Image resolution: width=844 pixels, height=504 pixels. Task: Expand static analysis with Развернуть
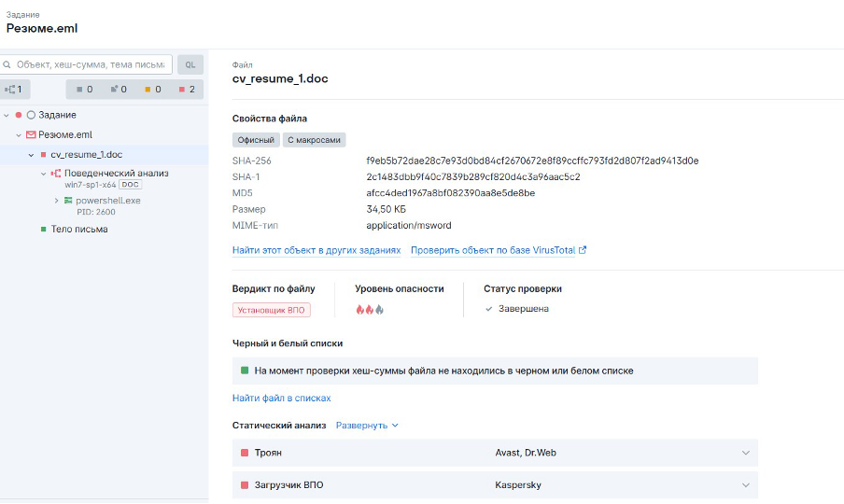coord(367,426)
